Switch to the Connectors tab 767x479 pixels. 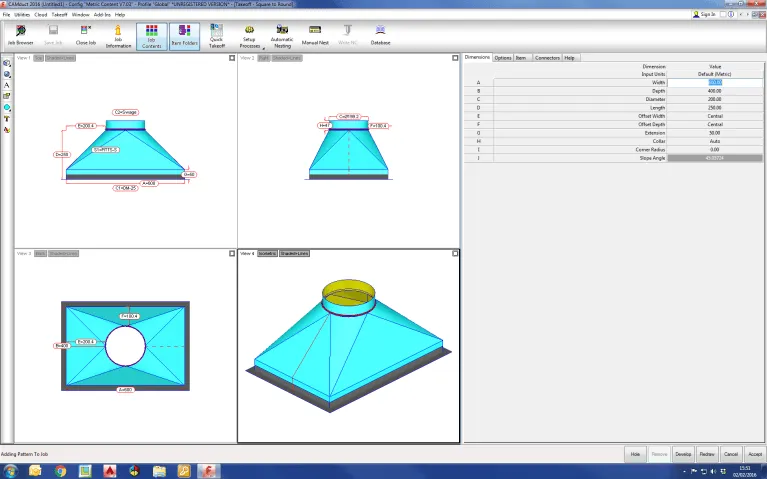(x=547, y=58)
